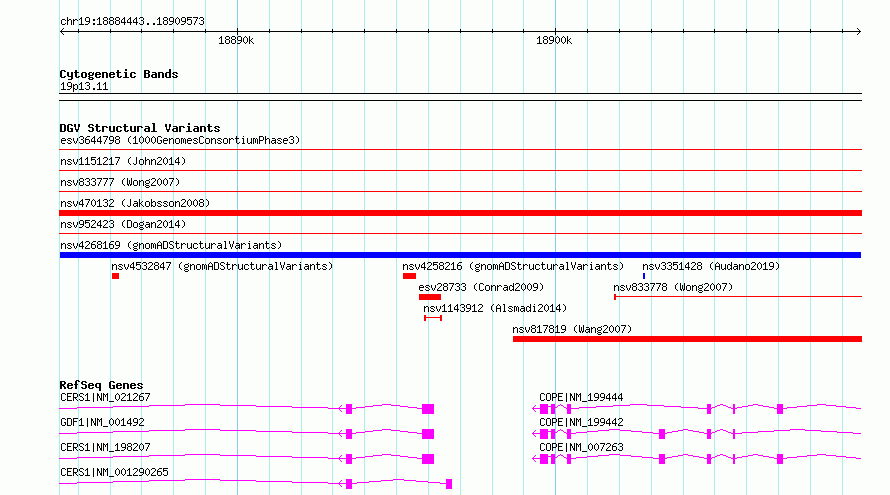Select the thick red nsv817819 variant bar
890x495 pixels.
tap(687, 339)
